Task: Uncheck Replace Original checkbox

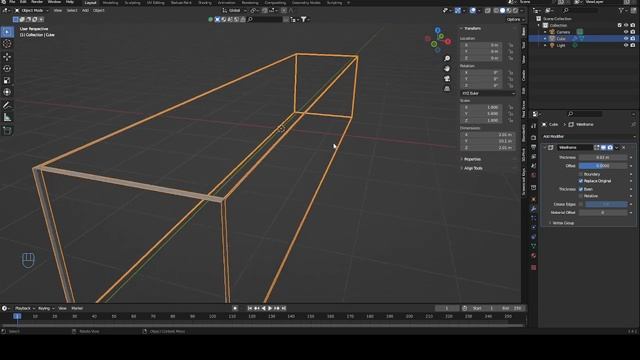Action: pos(581,181)
